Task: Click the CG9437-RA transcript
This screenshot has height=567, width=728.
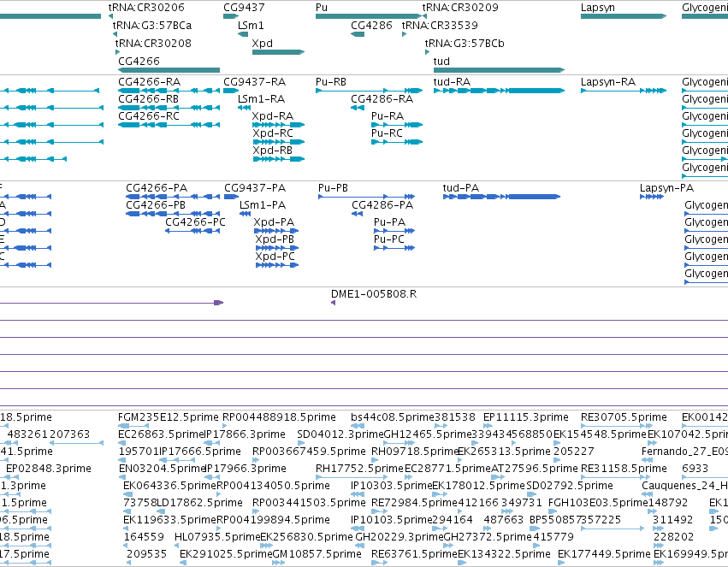Action: point(231,91)
